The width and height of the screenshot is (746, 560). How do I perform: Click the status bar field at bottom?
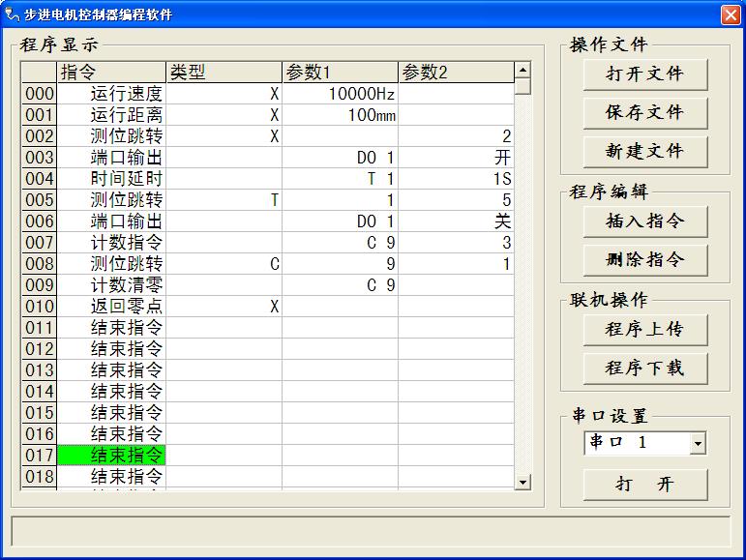pyautogui.click(x=371, y=531)
